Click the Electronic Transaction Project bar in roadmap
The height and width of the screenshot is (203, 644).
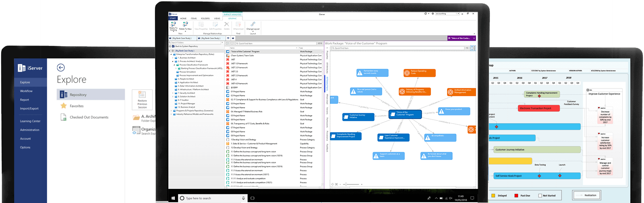click(540, 108)
